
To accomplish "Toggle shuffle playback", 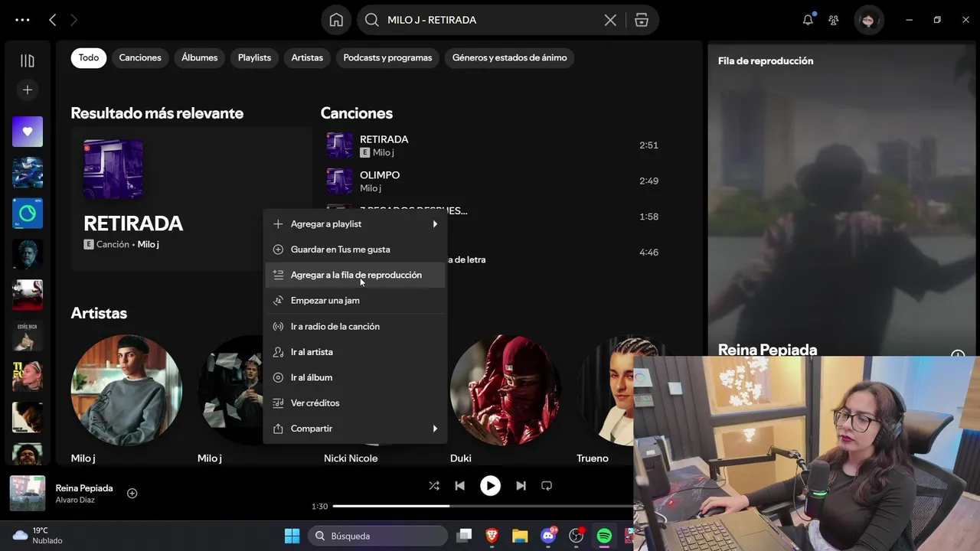I will [x=434, y=486].
